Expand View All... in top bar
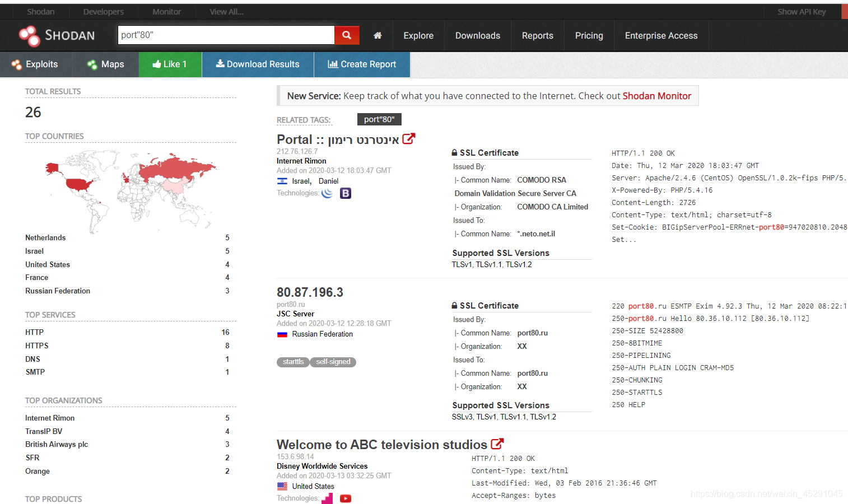Image resolution: width=848 pixels, height=504 pixels. point(227,12)
